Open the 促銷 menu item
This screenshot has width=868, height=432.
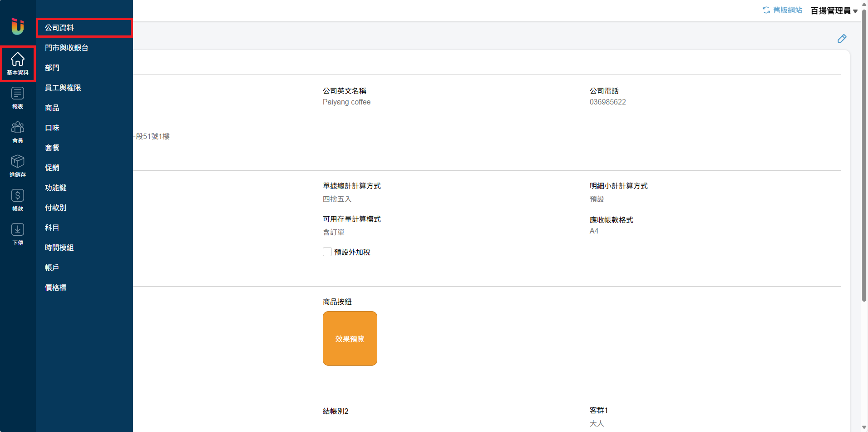click(52, 168)
